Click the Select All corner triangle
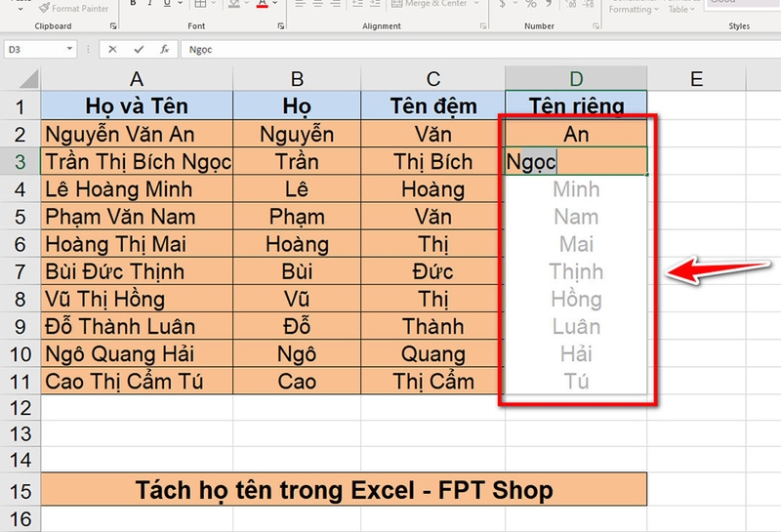This screenshot has height=532, width=781. coord(29,79)
